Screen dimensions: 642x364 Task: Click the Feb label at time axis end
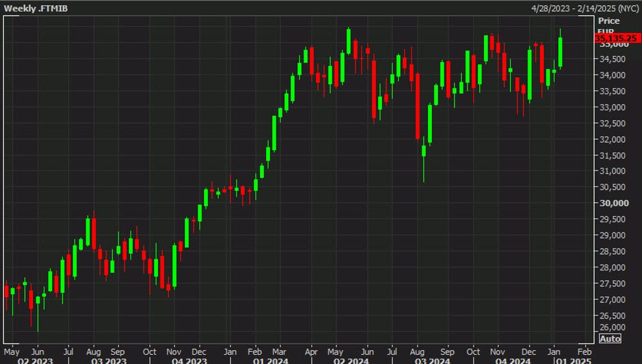584,351
